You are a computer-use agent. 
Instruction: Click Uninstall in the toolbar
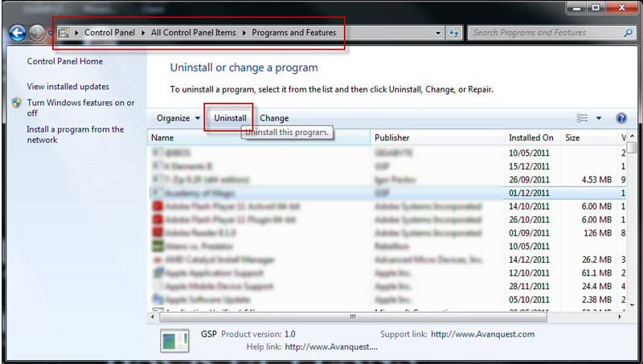[x=230, y=118]
